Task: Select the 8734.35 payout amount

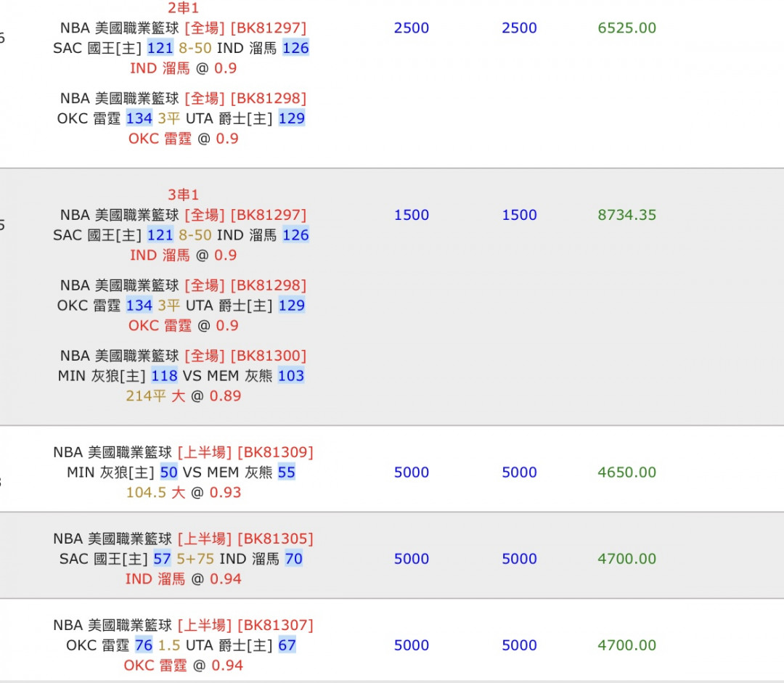Action: pos(626,215)
